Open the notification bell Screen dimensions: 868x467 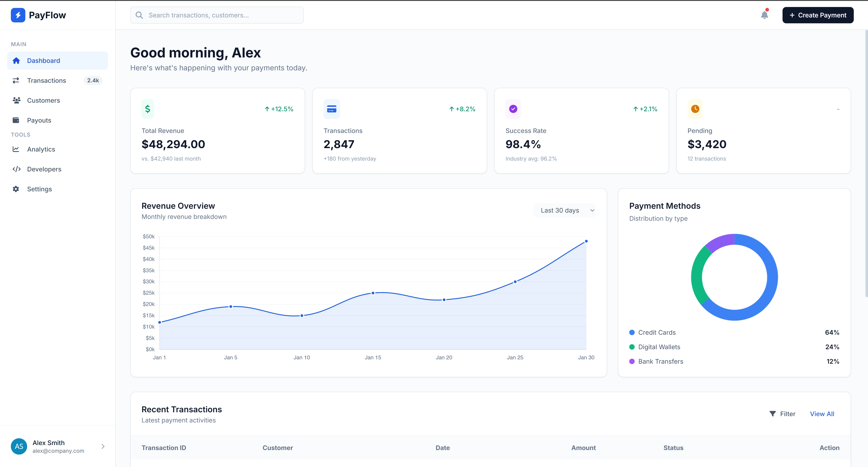764,15
